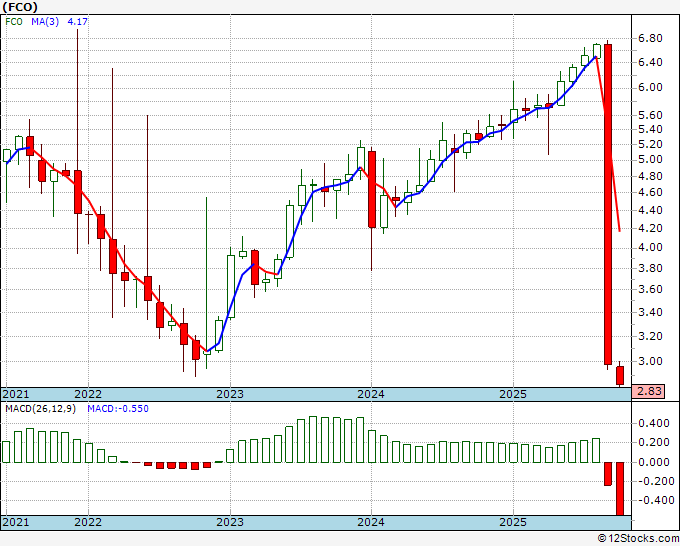Click 2024 on the MACD panel timeline
The width and height of the screenshot is (680, 546).
click(x=371, y=522)
